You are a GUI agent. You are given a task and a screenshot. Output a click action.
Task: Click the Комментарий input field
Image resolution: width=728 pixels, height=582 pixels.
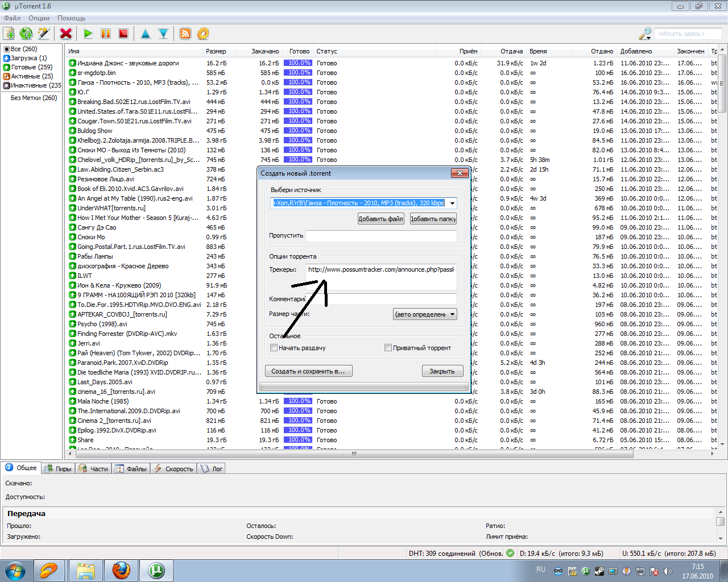(381, 299)
